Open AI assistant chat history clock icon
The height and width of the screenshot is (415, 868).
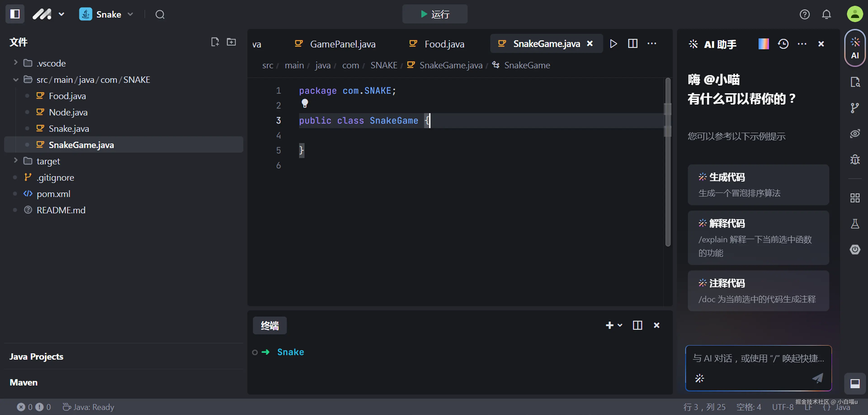pyautogui.click(x=783, y=44)
